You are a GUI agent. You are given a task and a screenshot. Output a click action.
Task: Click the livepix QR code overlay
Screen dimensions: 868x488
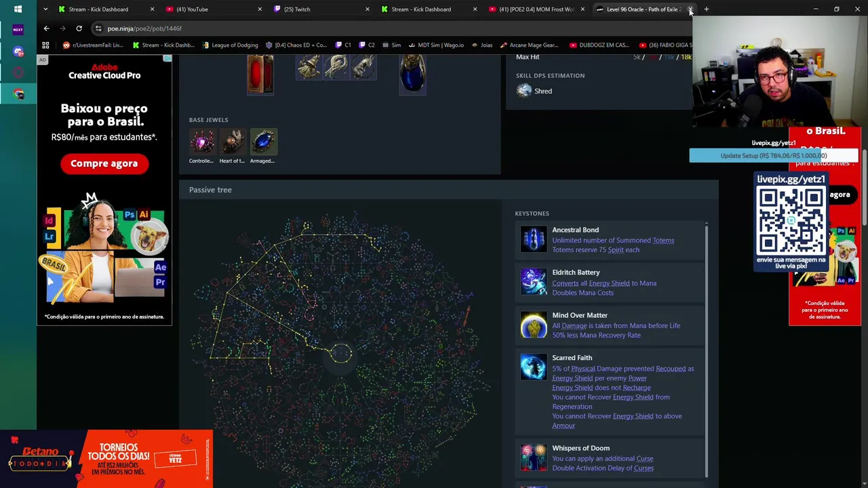point(791,221)
